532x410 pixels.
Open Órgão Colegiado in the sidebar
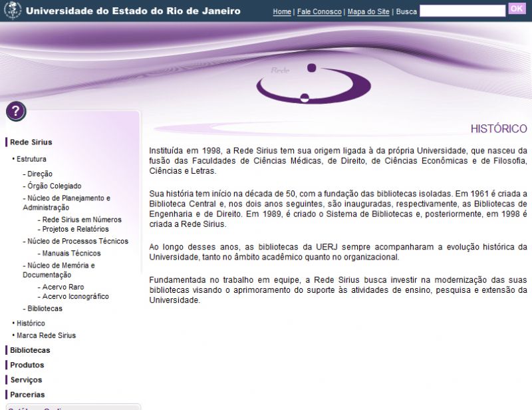click(x=55, y=186)
